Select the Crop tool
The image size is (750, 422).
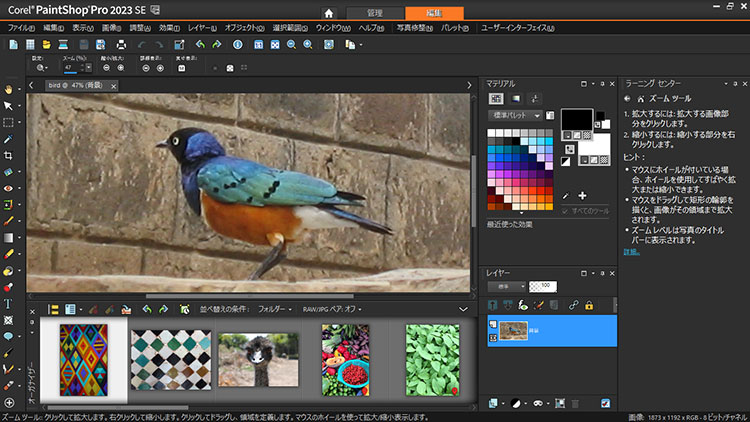click(x=9, y=155)
